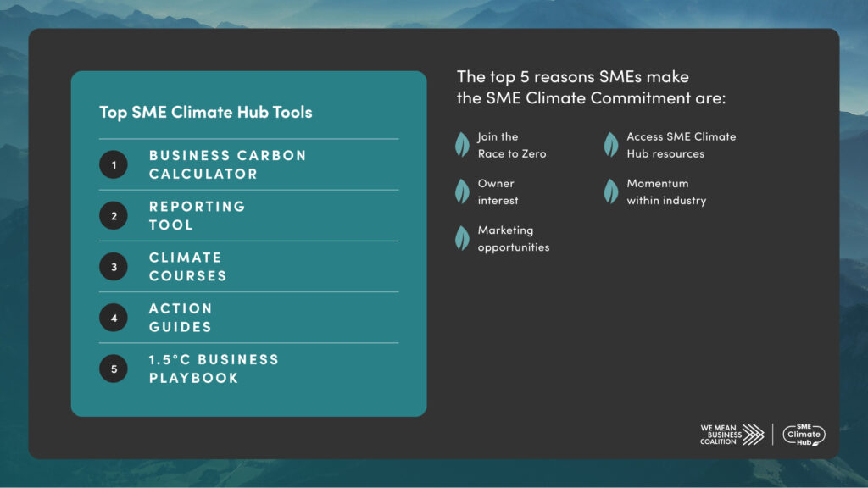Click the leaf icon next to Access SME Climate Hub resources
Image resolution: width=868 pixels, height=488 pixels.
(610, 145)
